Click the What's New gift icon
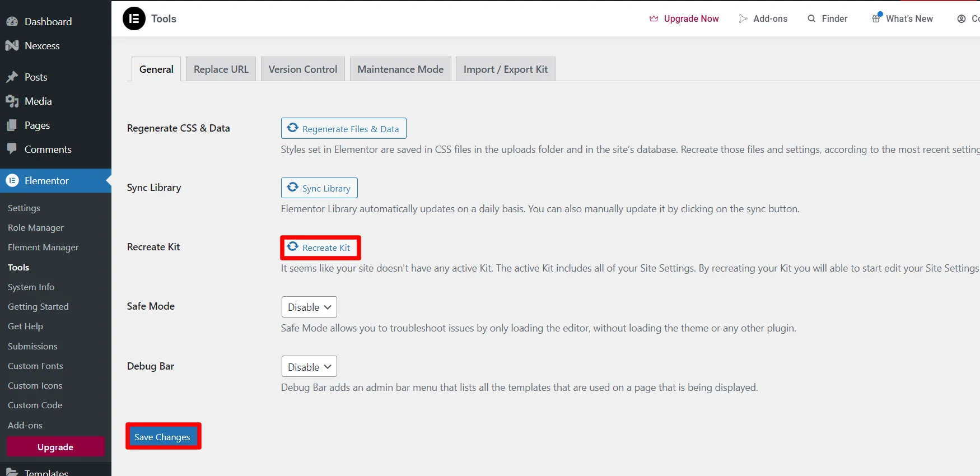 click(x=876, y=18)
